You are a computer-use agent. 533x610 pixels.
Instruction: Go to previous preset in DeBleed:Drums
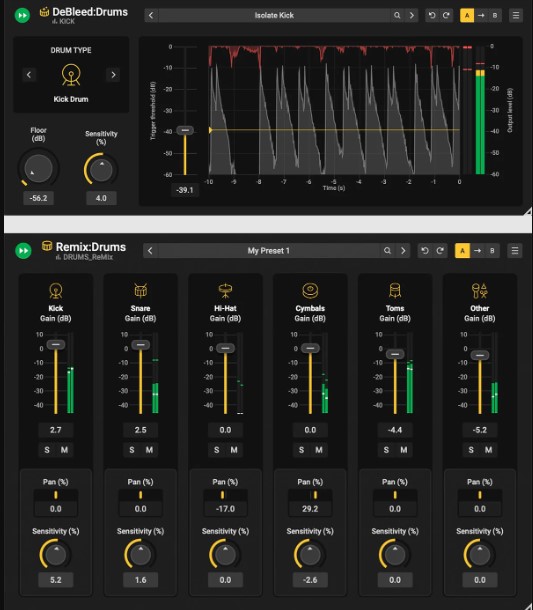pyautogui.click(x=151, y=16)
